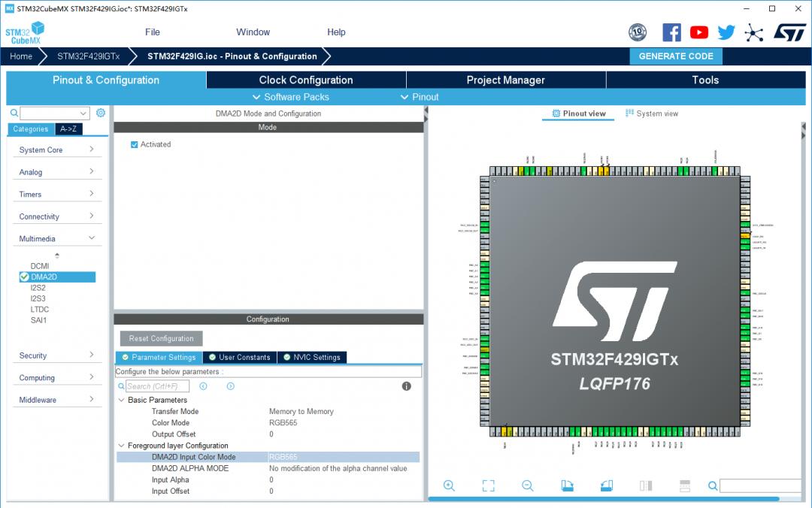
Task: Open the Software Packs dropdown
Action: coord(290,97)
